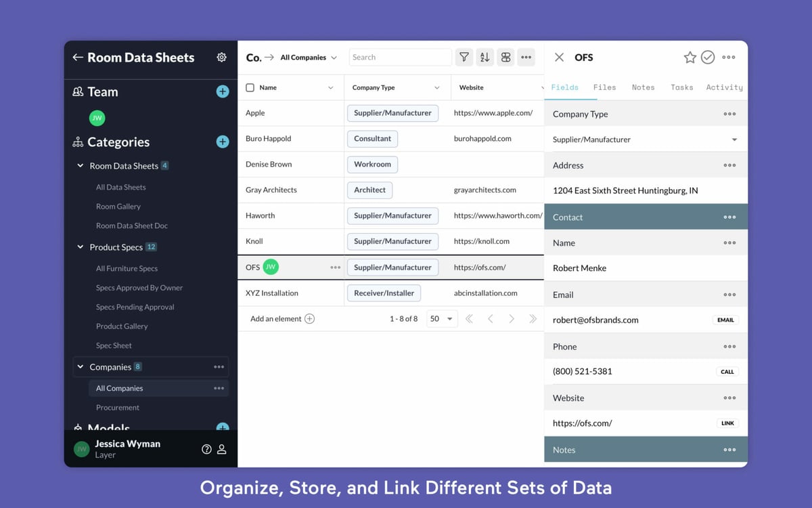Click into the Search field
This screenshot has width=812, height=508.
click(400, 58)
